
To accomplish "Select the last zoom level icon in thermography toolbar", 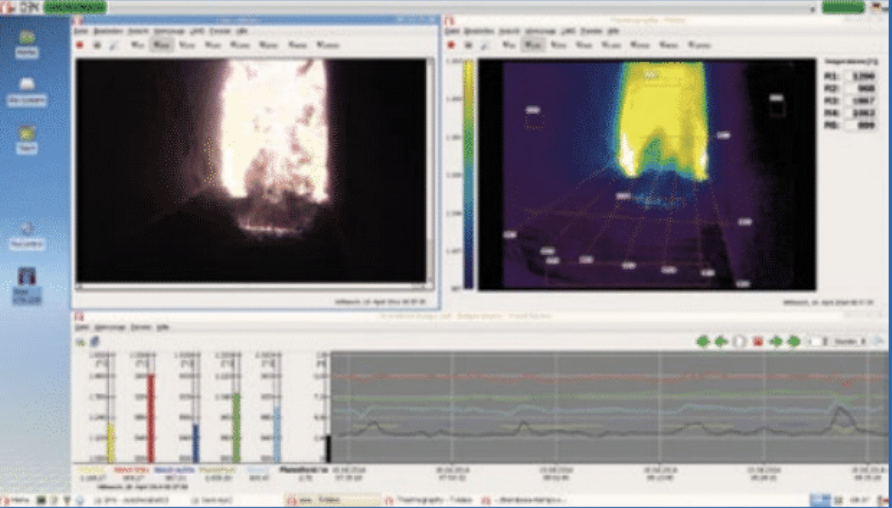I will click(x=699, y=45).
